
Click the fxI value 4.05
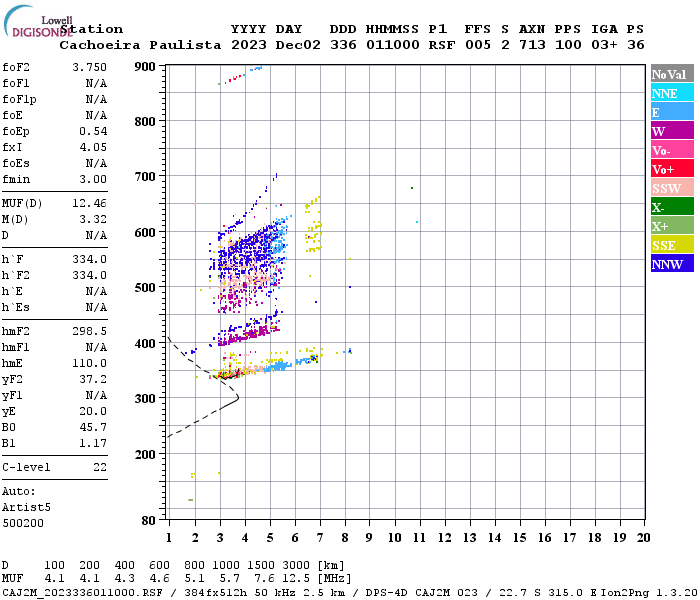[x=93, y=147]
